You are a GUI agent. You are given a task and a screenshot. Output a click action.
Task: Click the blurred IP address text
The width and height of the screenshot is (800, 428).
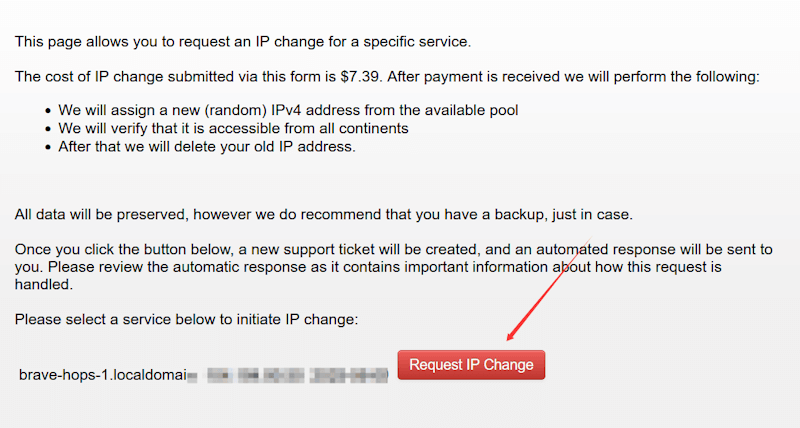pyautogui.click(x=295, y=375)
